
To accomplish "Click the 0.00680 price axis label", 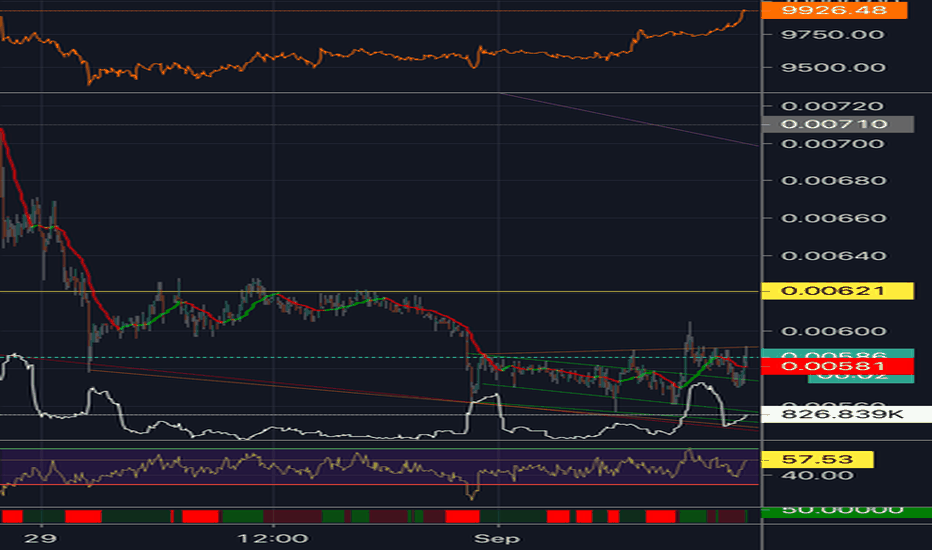I will [x=833, y=181].
